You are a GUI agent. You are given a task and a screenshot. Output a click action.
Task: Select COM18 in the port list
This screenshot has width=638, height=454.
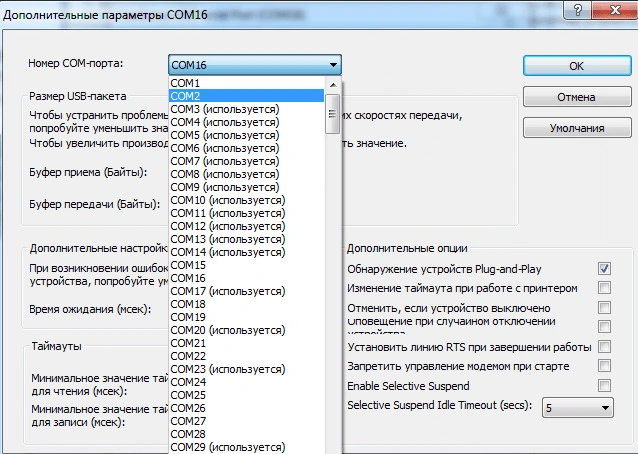[247, 304]
